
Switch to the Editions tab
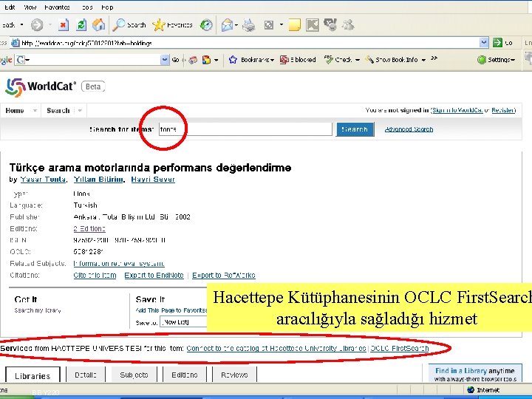185,375
